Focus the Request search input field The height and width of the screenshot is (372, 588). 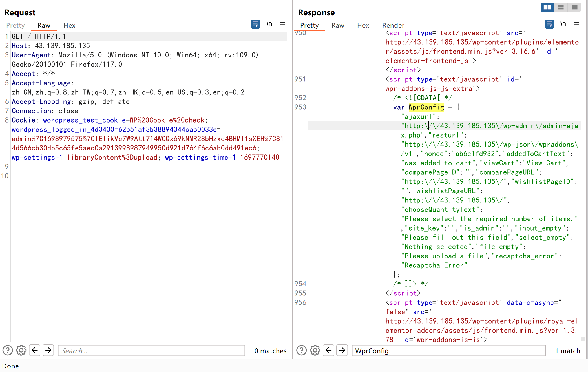coord(151,351)
